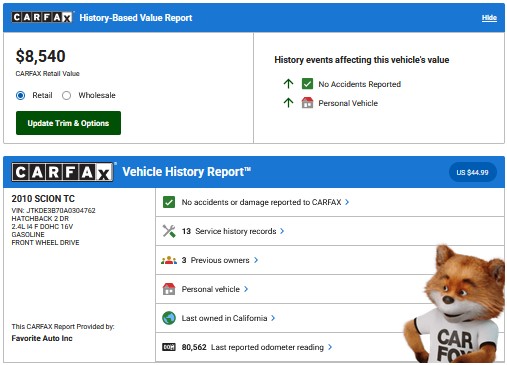
Task: Click green checkmark icon in no accidents or damage row
Action: point(169,202)
